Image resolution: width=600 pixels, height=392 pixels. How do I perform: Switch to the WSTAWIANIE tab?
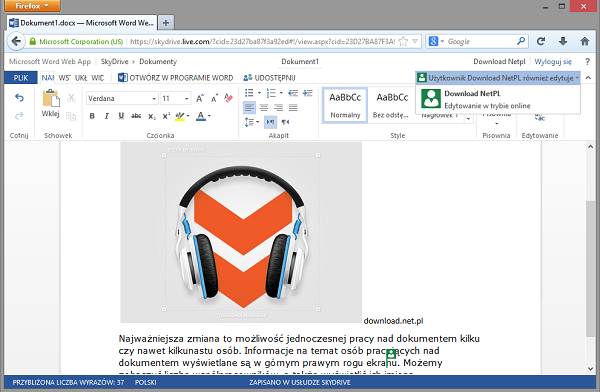64,78
